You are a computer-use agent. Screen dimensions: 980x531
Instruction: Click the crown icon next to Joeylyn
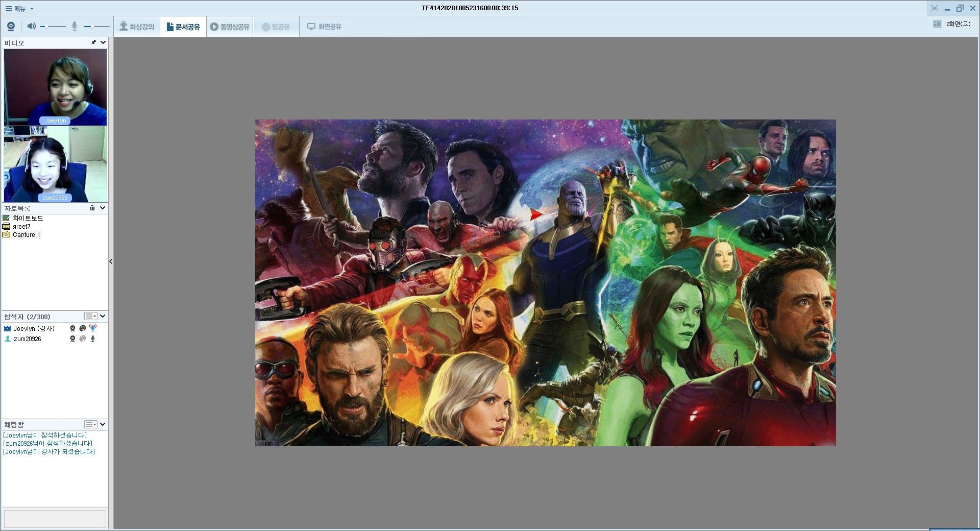[7, 328]
